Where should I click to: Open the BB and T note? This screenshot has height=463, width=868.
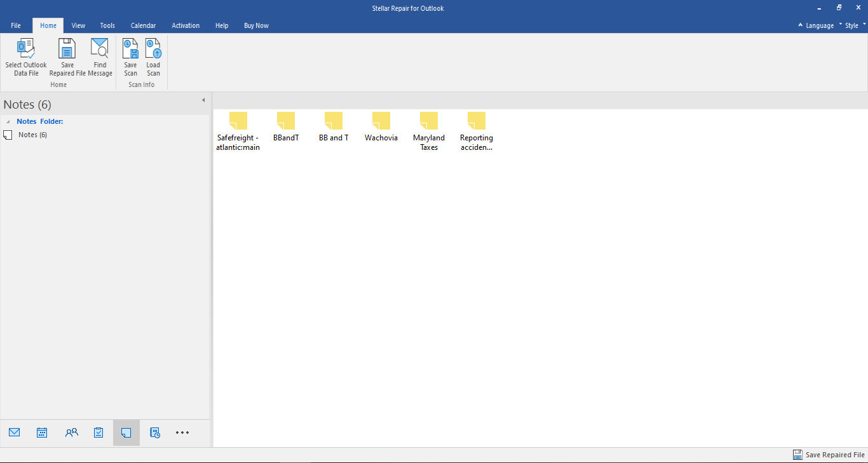pyautogui.click(x=334, y=127)
